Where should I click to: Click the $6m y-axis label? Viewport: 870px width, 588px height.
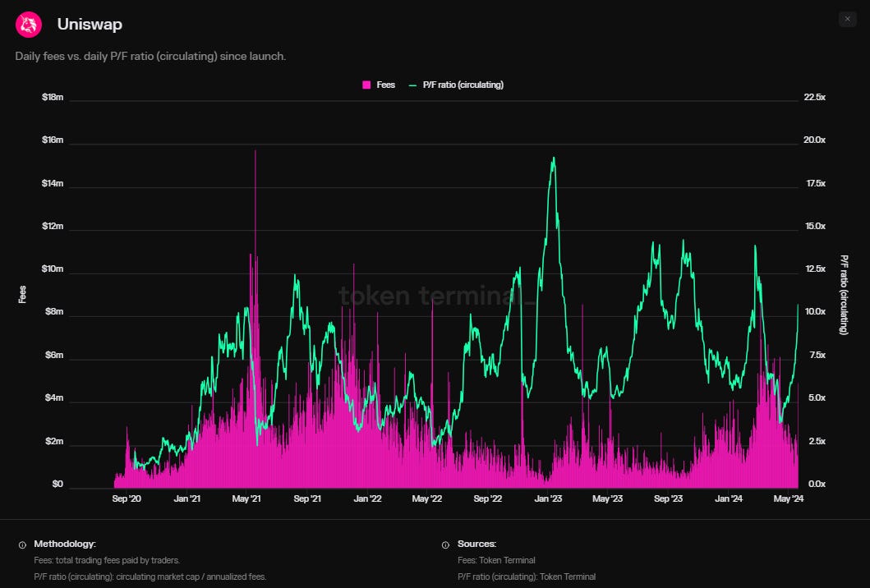click(x=54, y=355)
